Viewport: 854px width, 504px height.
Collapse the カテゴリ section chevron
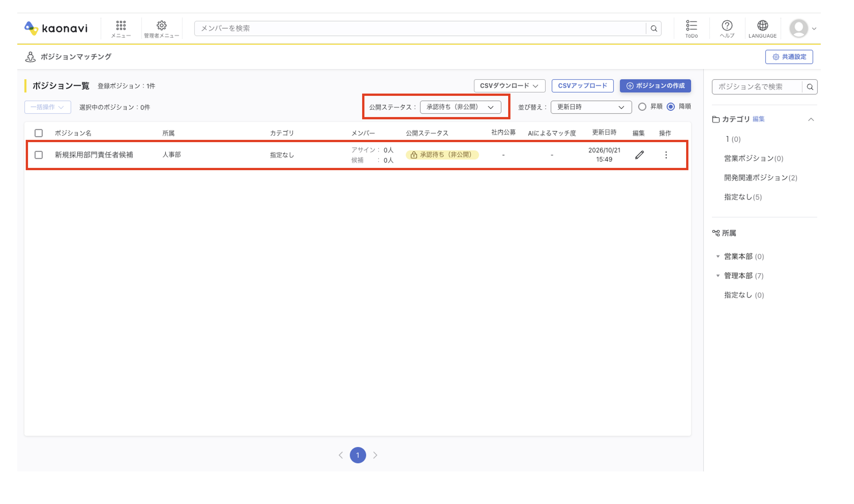(811, 120)
